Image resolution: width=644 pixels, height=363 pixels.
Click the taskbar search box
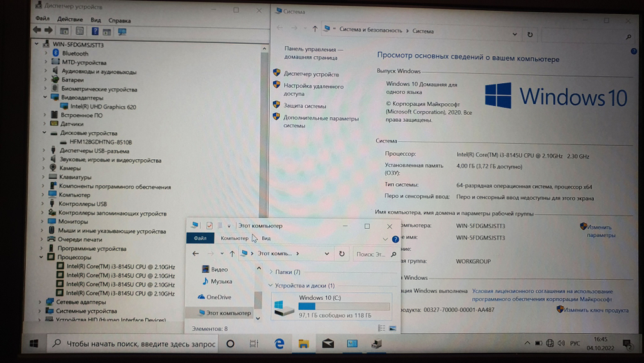[x=134, y=344]
